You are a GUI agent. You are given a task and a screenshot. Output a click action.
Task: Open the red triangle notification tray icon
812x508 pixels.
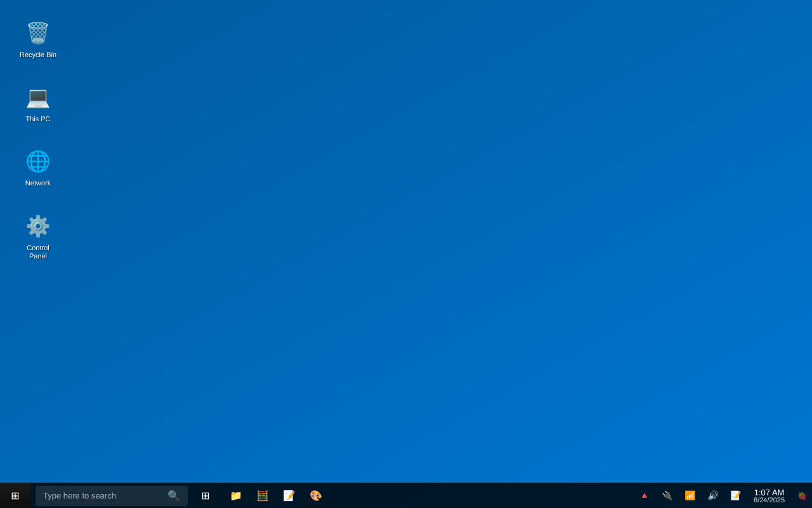pyautogui.click(x=644, y=495)
